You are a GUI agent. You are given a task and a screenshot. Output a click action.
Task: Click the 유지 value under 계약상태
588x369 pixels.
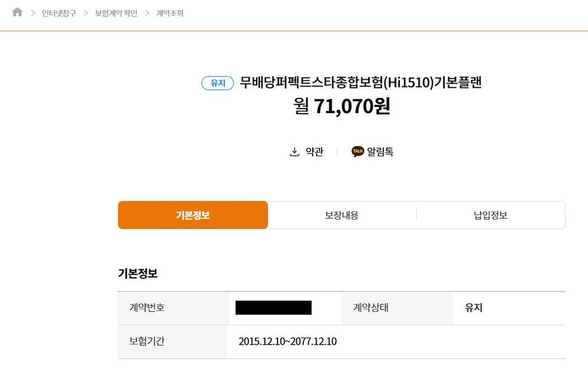pos(473,308)
